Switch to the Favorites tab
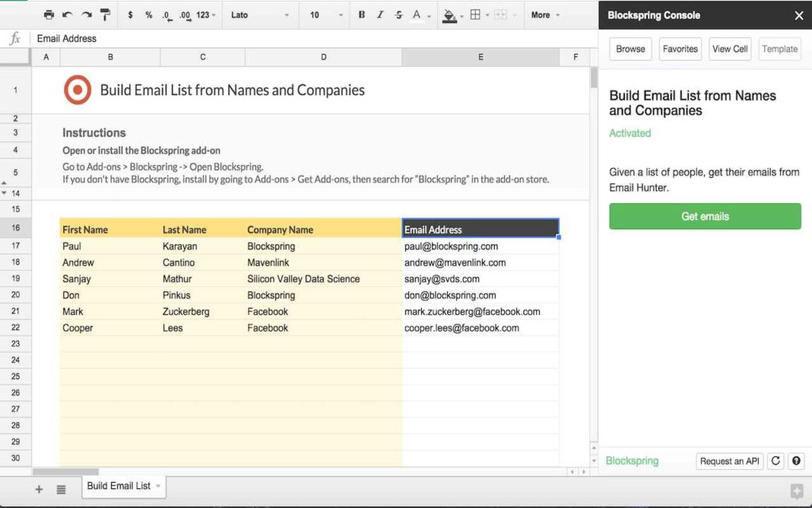The image size is (812, 508). click(680, 48)
